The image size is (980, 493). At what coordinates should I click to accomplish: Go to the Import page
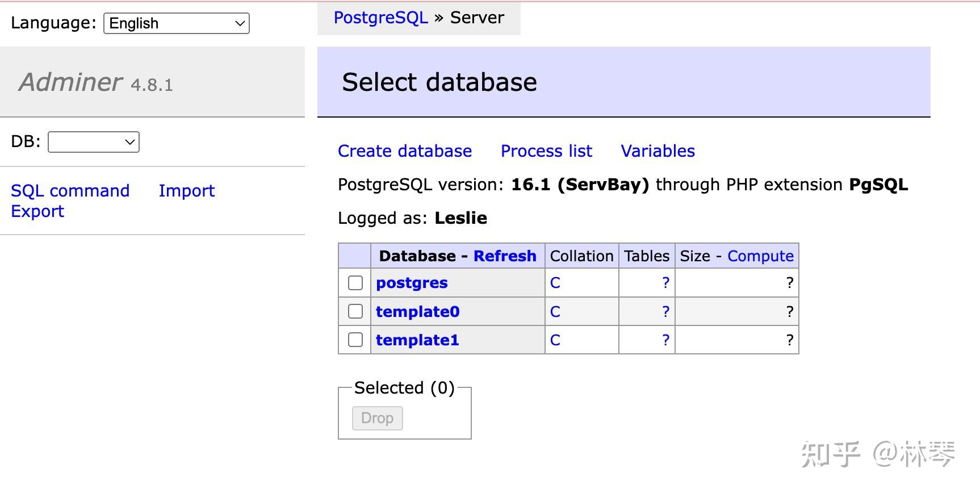pos(187,191)
